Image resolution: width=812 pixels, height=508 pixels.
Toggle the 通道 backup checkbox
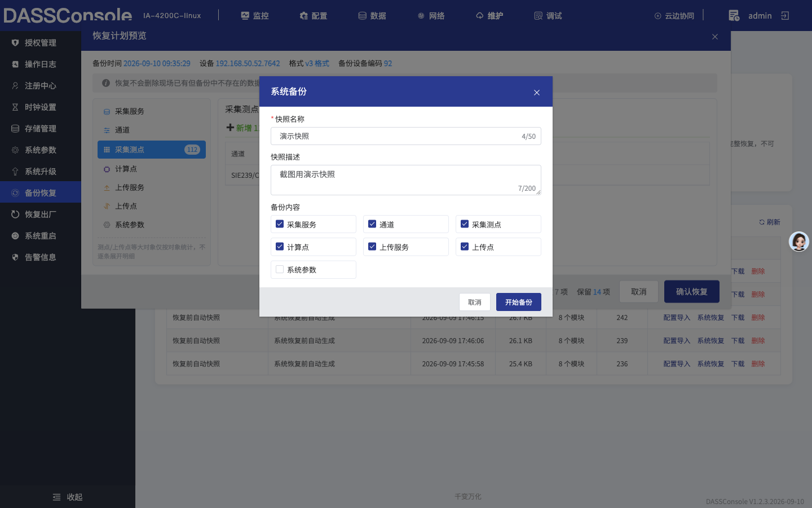click(x=372, y=224)
